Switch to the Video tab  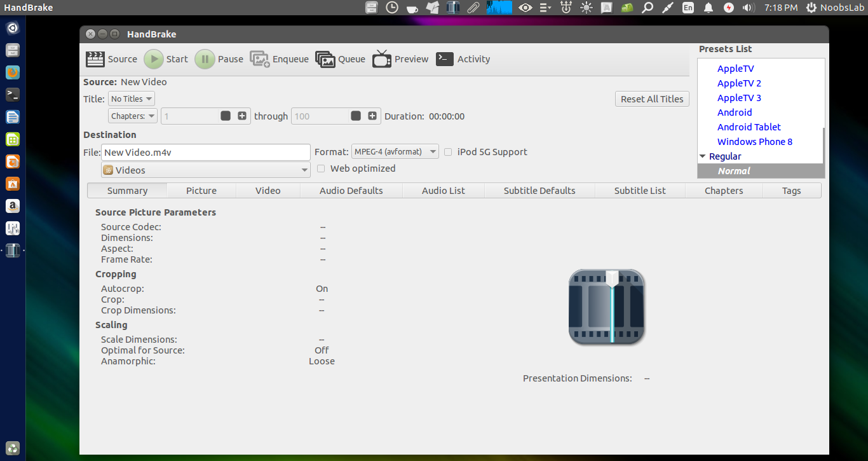(x=268, y=190)
